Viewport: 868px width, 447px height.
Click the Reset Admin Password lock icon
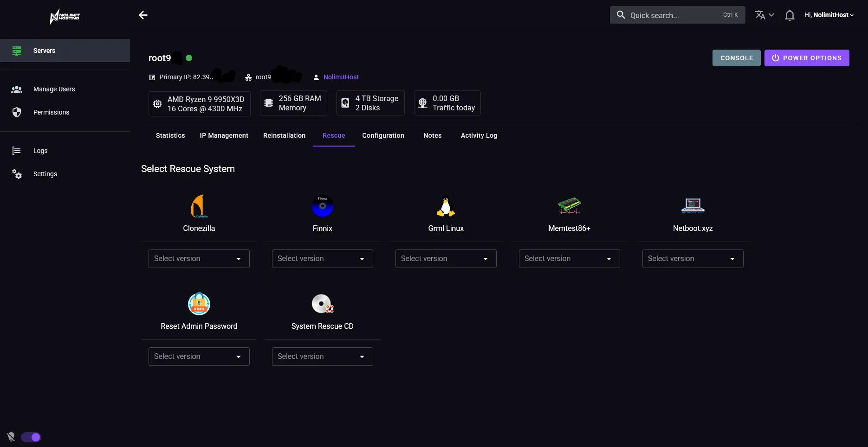pyautogui.click(x=199, y=304)
